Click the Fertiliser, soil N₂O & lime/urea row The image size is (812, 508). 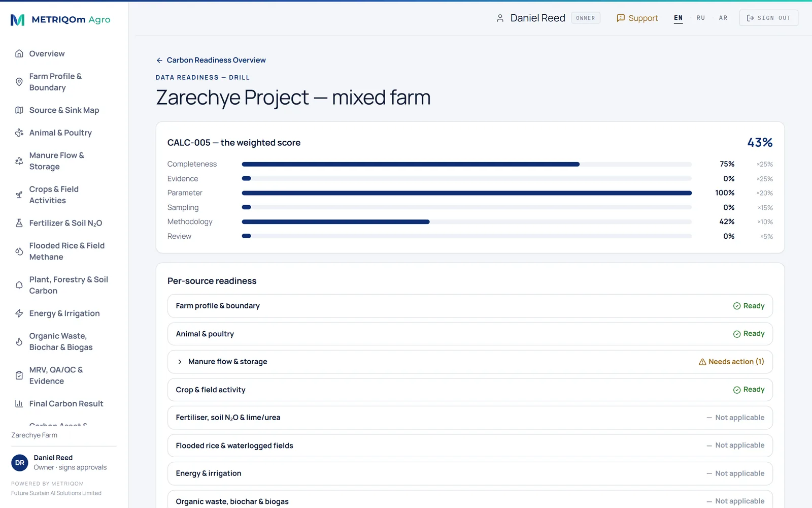click(x=470, y=418)
